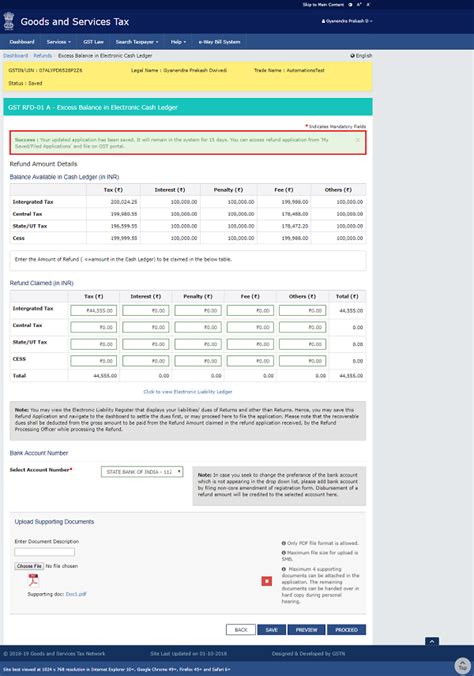Screen dimensions: 474x676
Task: Click info icon beside Maximum 4 supporting note
Action: (x=284, y=569)
